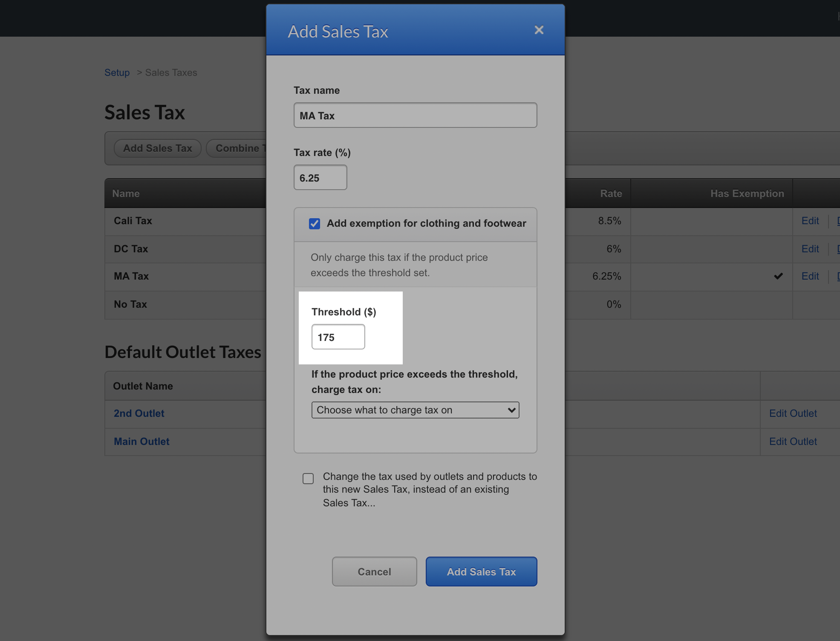
Task: Click Edit Outlet for 2nd Outlet
Action: 793,413
